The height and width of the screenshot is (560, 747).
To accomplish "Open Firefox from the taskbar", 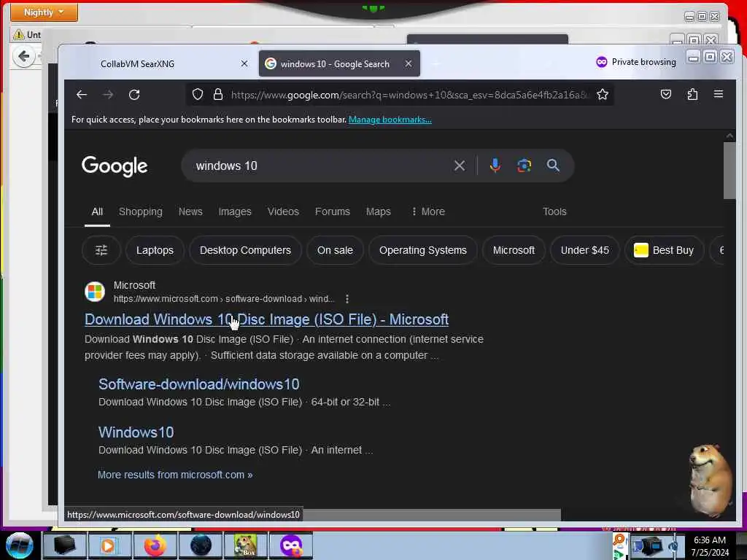I will click(x=155, y=545).
